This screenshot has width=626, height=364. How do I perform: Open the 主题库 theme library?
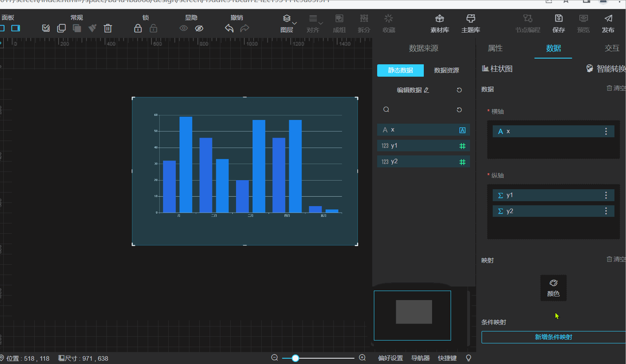tap(471, 23)
